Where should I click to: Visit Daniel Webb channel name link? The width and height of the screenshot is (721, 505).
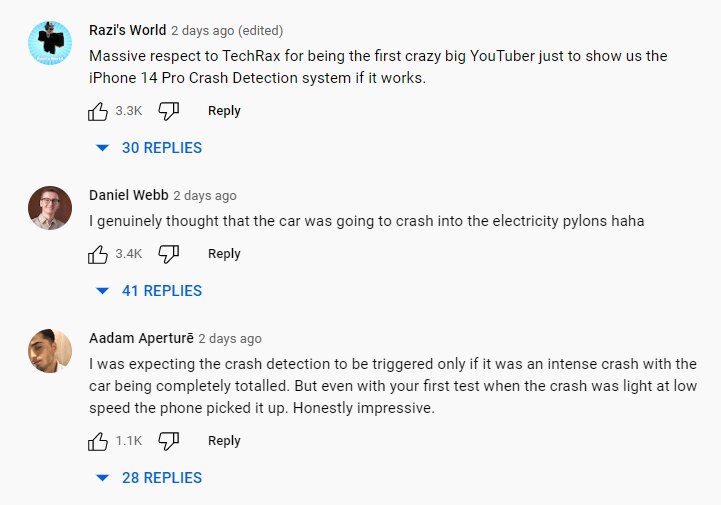coord(128,195)
